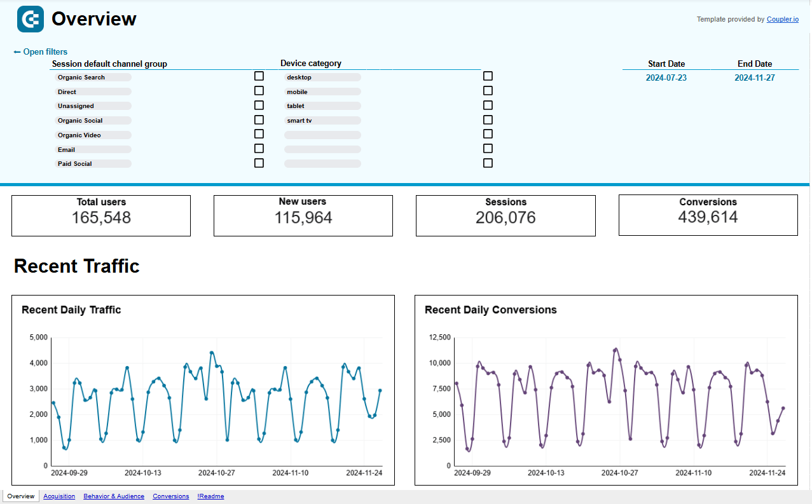This screenshot has width=812, height=504.
Task: Enable the Unassigned channel filter
Action: (259, 105)
